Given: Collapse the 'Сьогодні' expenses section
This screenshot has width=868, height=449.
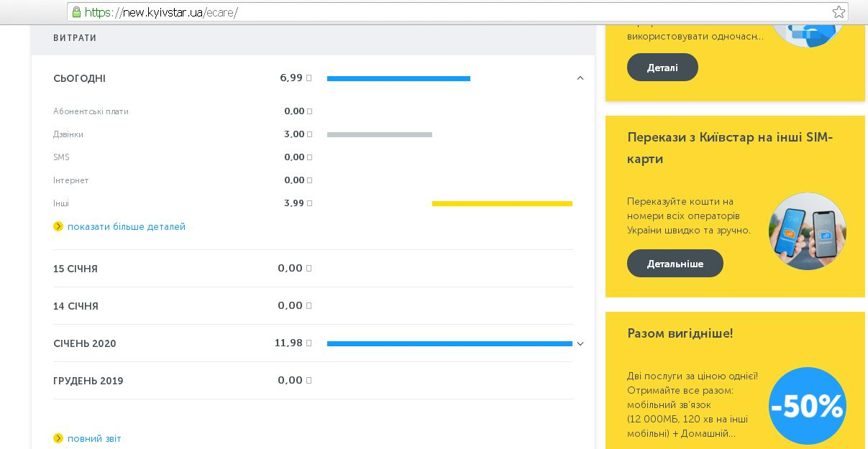Looking at the screenshot, I should 580,78.
